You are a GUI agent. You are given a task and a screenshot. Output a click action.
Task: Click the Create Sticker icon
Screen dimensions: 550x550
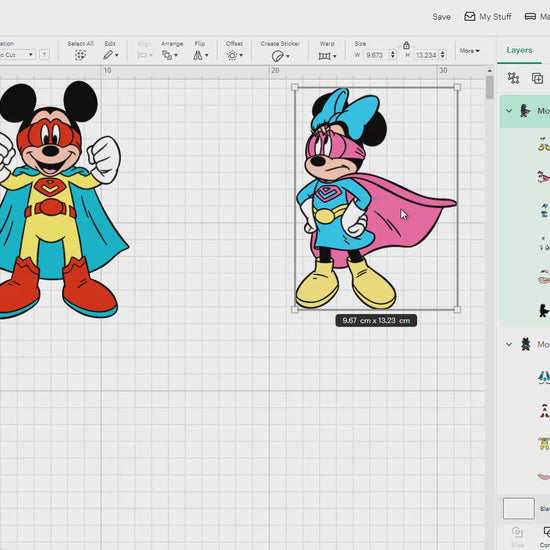pyautogui.click(x=277, y=56)
